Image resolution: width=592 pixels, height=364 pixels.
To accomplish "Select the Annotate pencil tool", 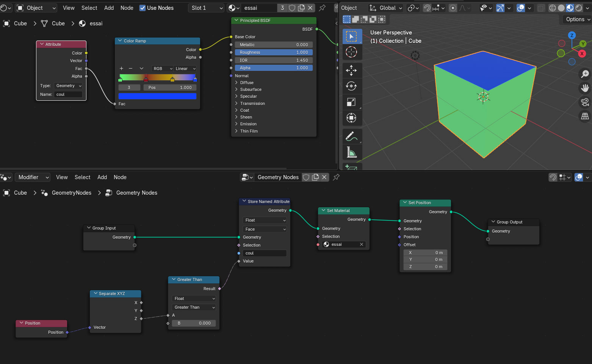I will pos(351,136).
